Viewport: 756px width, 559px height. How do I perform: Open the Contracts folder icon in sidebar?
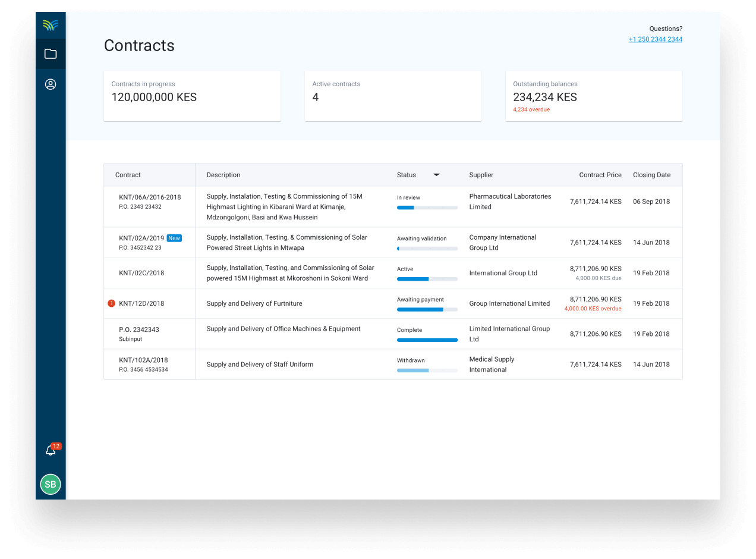point(51,54)
